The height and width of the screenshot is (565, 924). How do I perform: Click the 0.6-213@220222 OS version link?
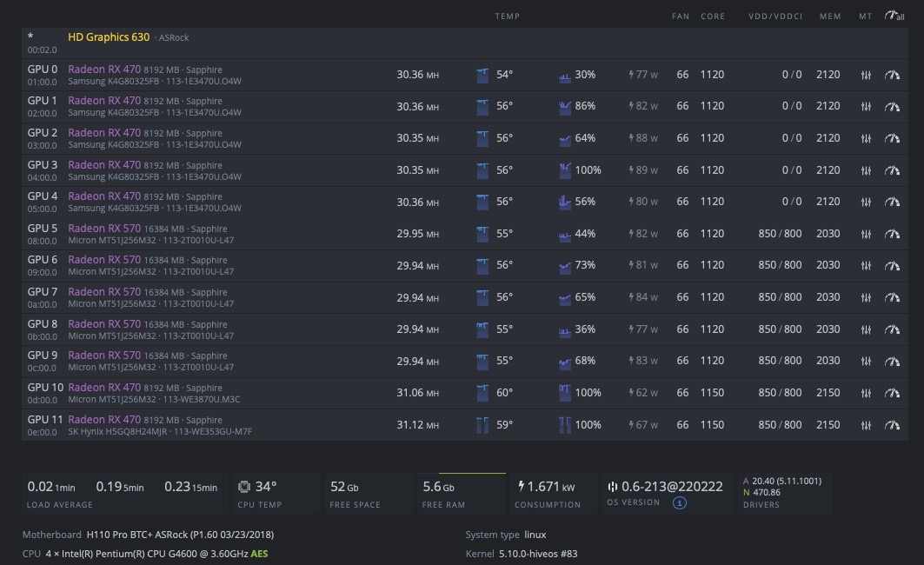(x=670, y=487)
